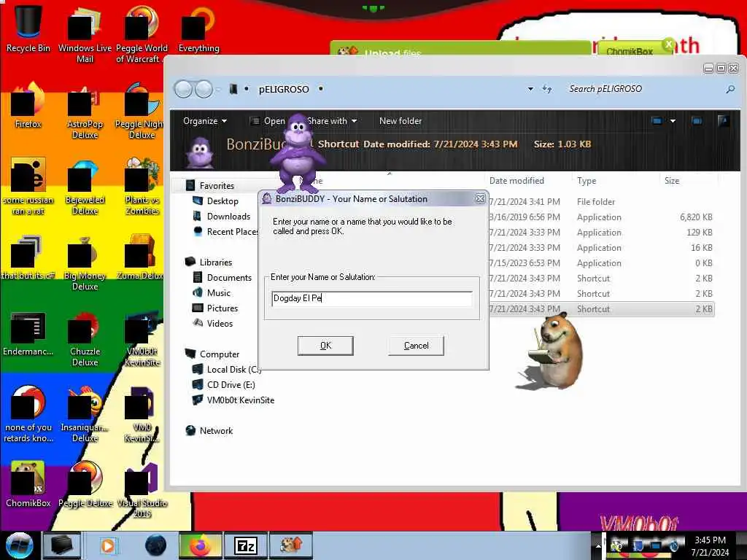This screenshot has width=747, height=560.
Task: Click the Size column header
Action: 672,181
